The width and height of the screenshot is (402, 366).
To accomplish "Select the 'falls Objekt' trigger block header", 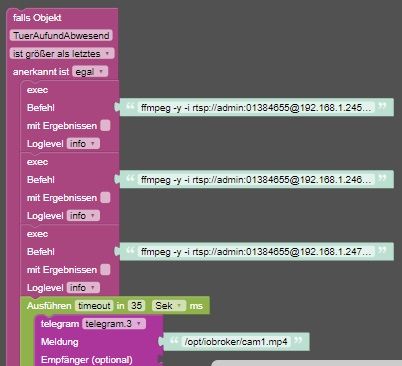I will (37, 18).
